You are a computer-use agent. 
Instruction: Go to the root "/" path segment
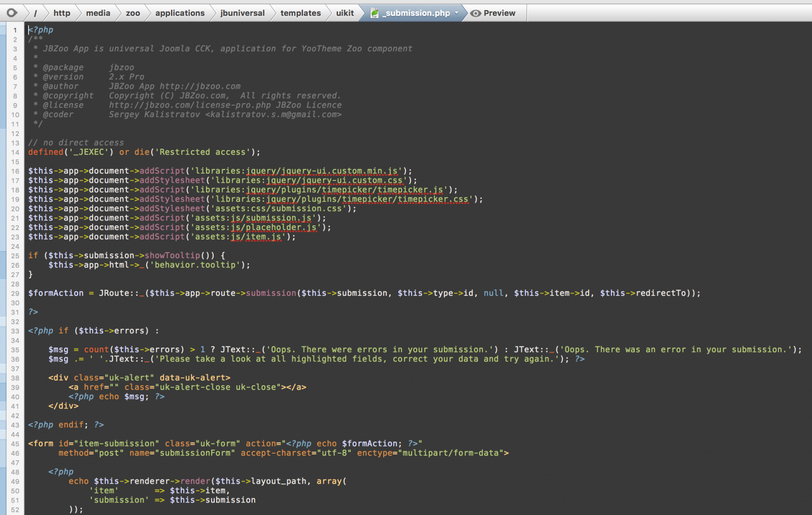point(35,13)
